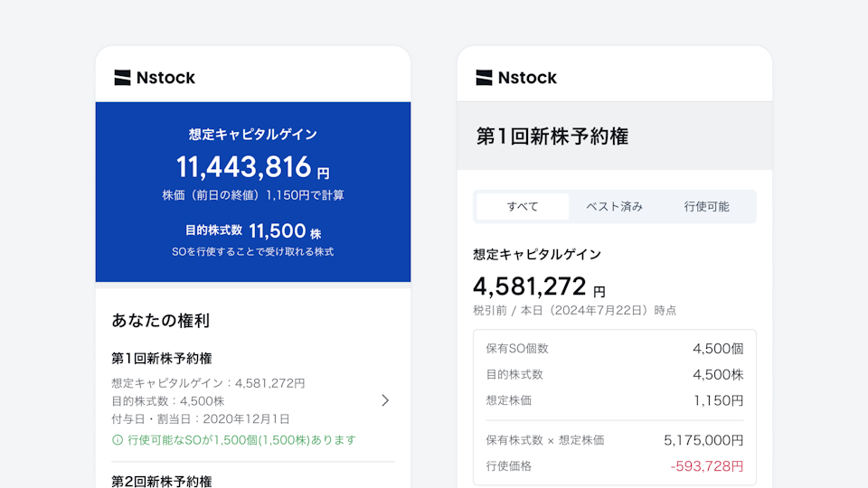Screen dimensions: 868x488
Task: Click 株価（前日の終値）1,150円で計算 note
Action: 253,195
